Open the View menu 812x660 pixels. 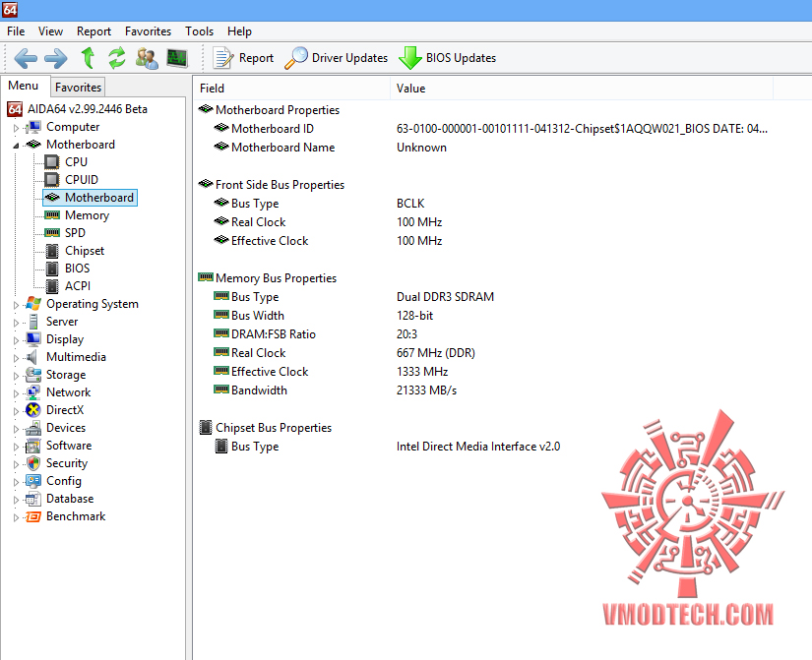click(51, 31)
